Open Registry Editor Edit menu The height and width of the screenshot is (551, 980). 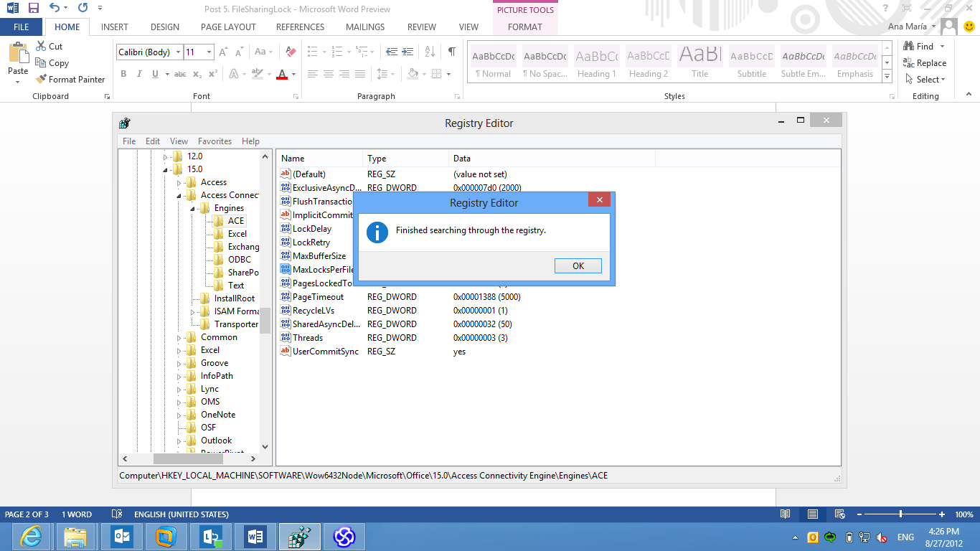point(153,141)
